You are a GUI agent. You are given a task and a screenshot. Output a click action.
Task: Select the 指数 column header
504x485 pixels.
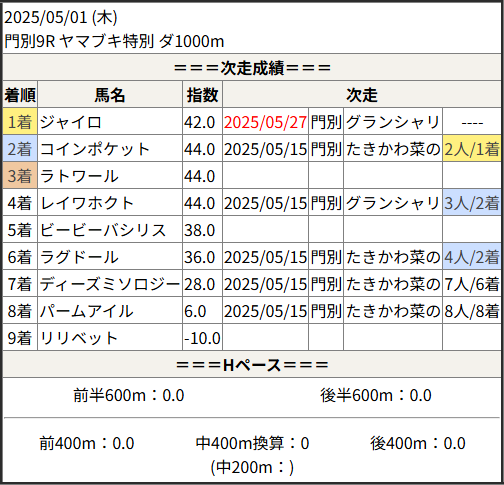tap(202, 95)
